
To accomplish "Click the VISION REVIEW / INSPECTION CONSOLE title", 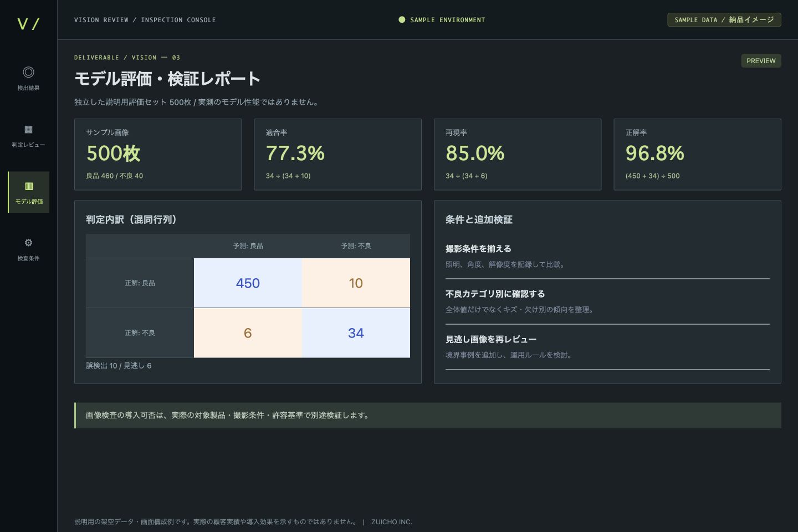I will [145, 20].
